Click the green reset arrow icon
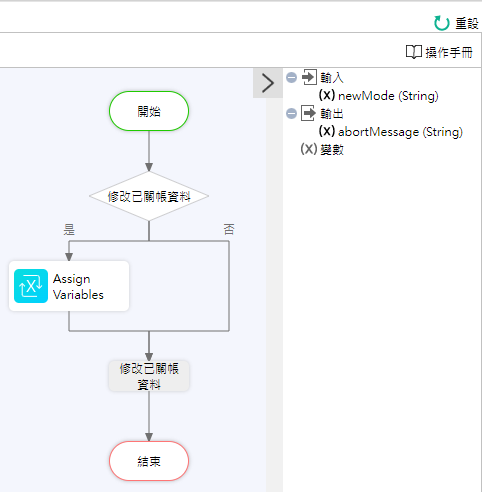482x492 pixels. pos(442,23)
